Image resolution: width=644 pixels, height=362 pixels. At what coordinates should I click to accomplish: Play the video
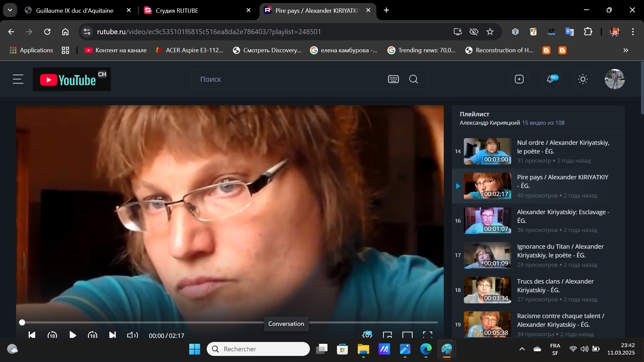pos(72,335)
